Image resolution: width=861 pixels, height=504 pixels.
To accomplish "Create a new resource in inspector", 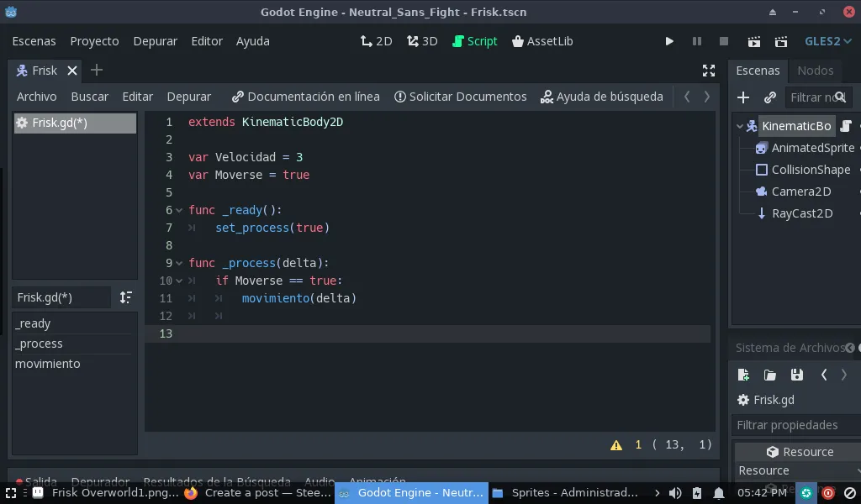I will coord(743,375).
